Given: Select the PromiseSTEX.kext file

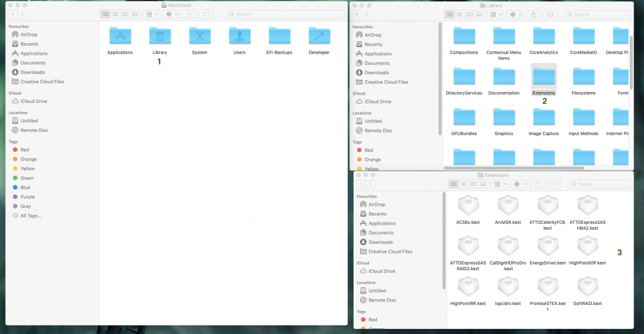Looking at the screenshot, I should [x=548, y=287].
